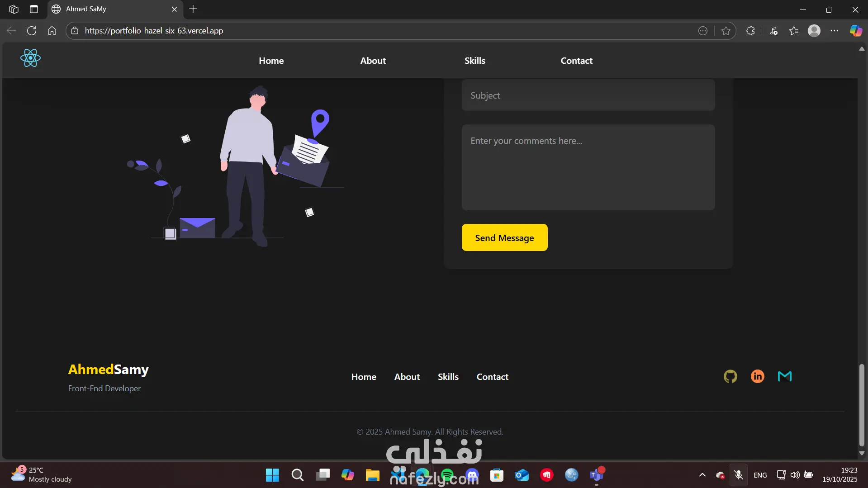The image size is (868, 488).
Task: Open a new browser tab
Action: [x=193, y=9]
